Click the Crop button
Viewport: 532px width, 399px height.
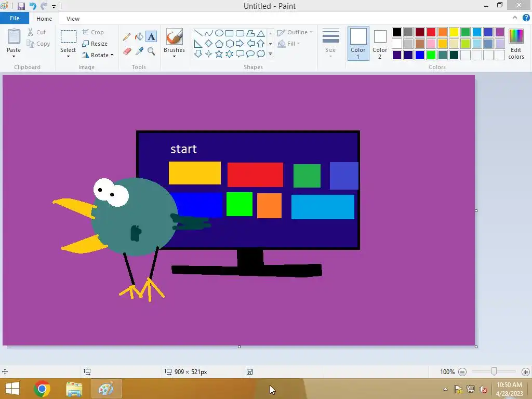[93, 32]
